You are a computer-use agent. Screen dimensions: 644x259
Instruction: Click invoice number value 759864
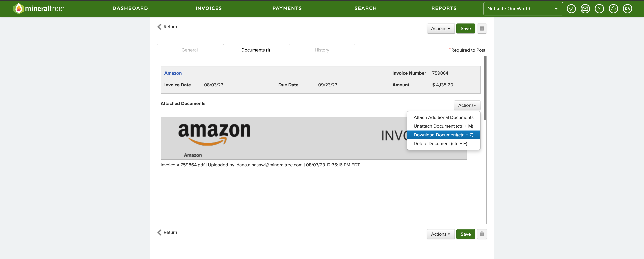pyautogui.click(x=440, y=73)
